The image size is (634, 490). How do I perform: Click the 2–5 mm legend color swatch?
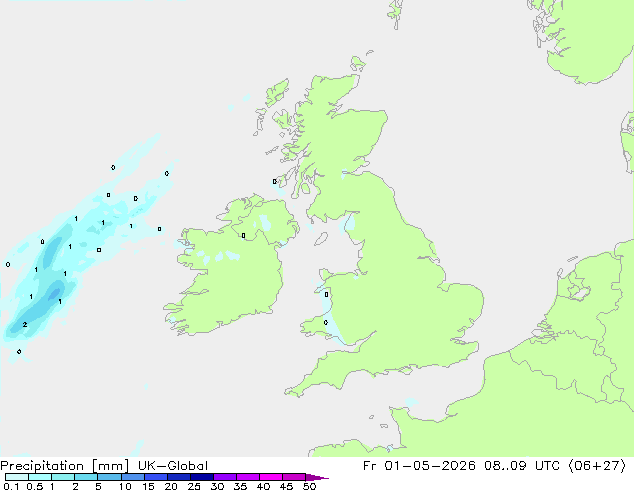coord(86,477)
